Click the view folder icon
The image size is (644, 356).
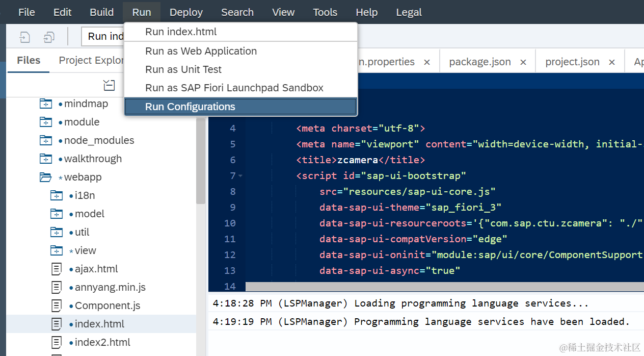coord(57,250)
